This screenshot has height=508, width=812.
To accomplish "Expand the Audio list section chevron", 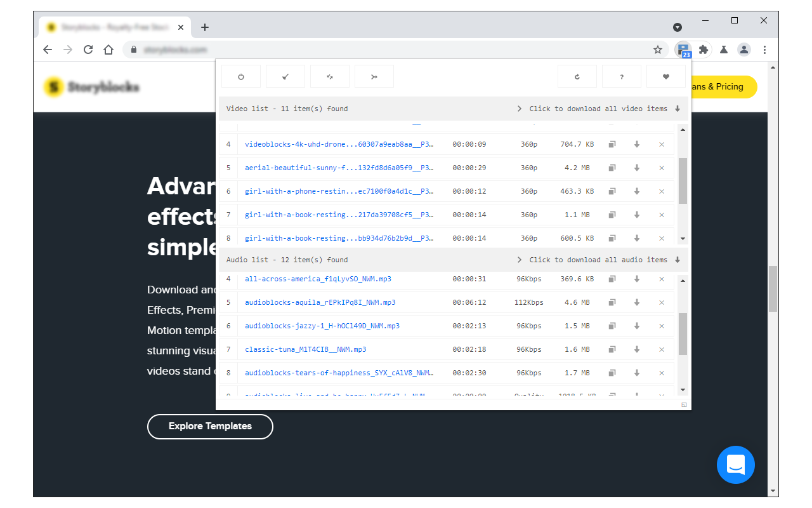I will [519, 259].
